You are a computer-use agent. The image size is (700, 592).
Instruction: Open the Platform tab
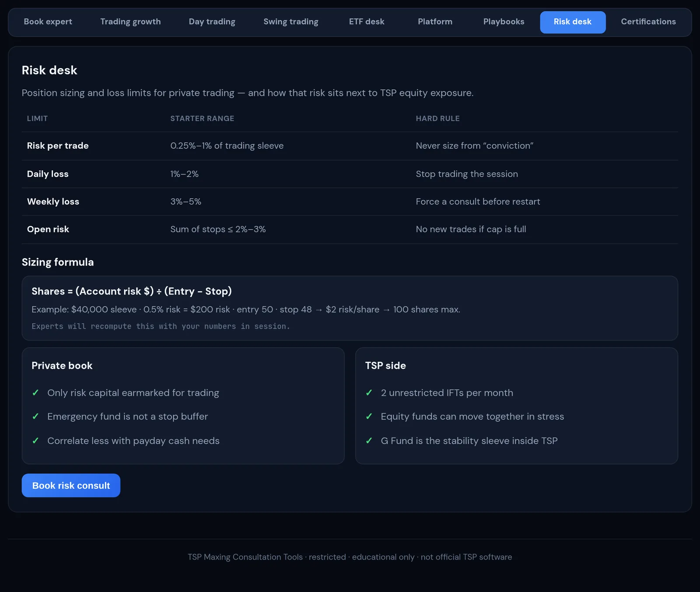point(435,22)
